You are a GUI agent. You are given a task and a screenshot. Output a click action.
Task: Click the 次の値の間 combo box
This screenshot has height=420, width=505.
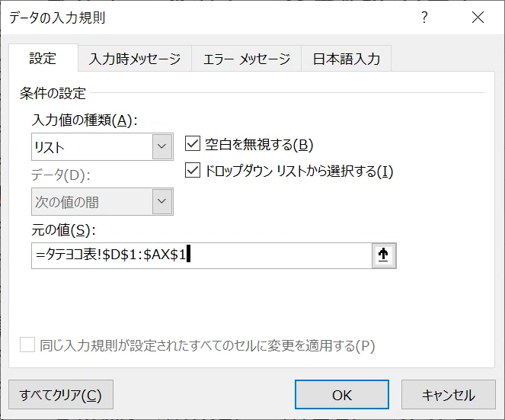102,202
